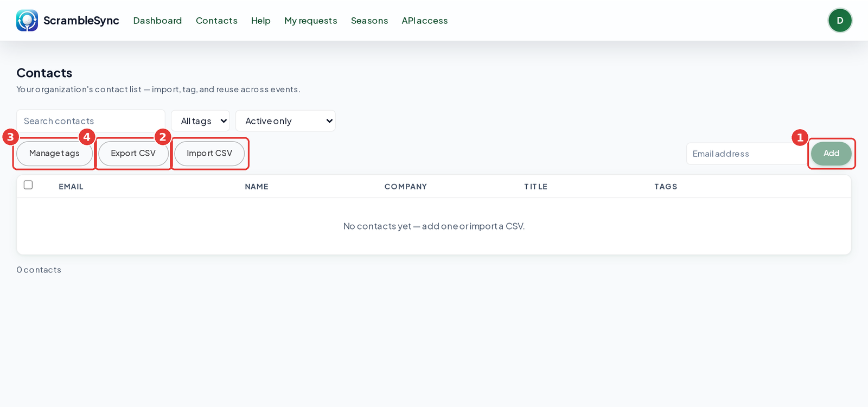Click the EMAIL column header
Screen dimensions: 868x407
71,187
